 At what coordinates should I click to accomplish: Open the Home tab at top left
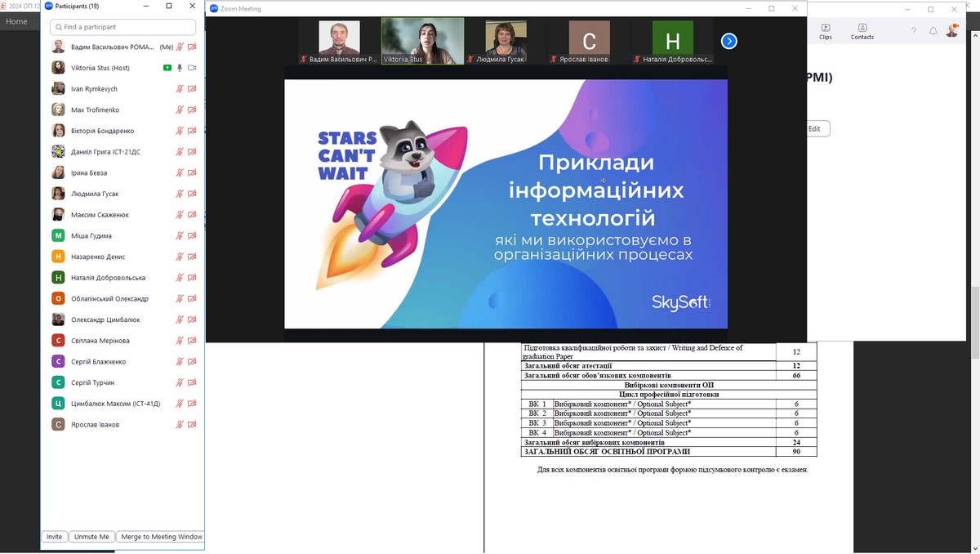click(16, 22)
